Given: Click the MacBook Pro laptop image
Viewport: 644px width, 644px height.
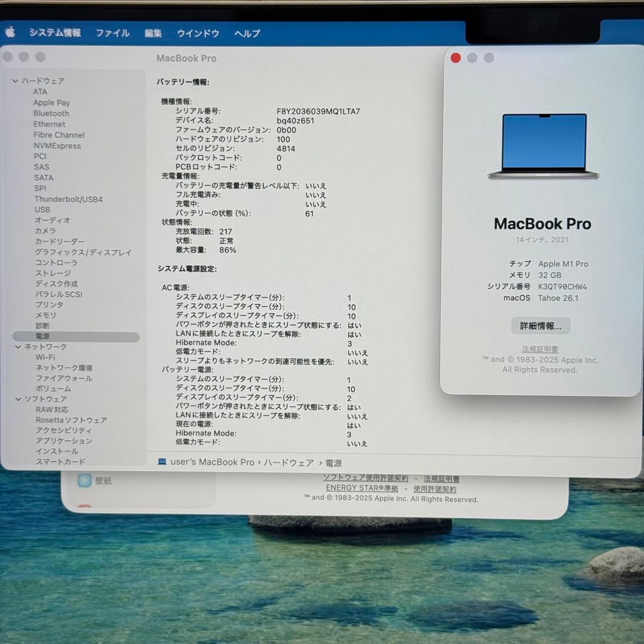Looking at the screenshot, I should (x=544, y=146).
